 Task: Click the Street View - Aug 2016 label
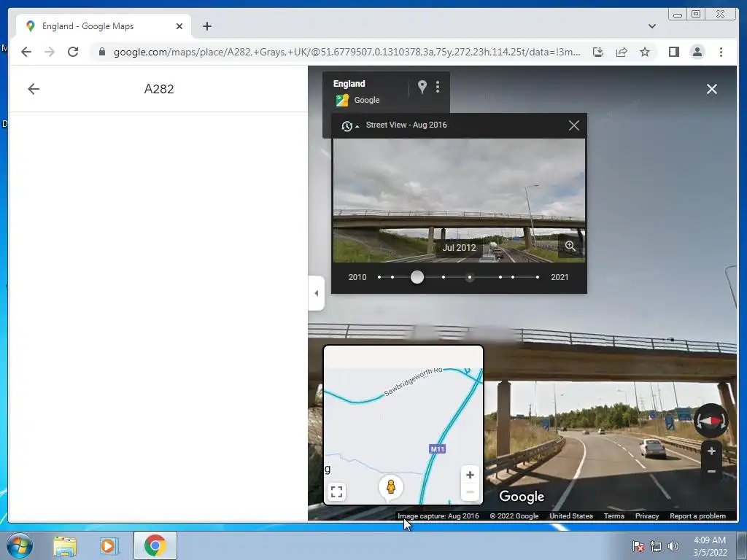coord(406,125)
